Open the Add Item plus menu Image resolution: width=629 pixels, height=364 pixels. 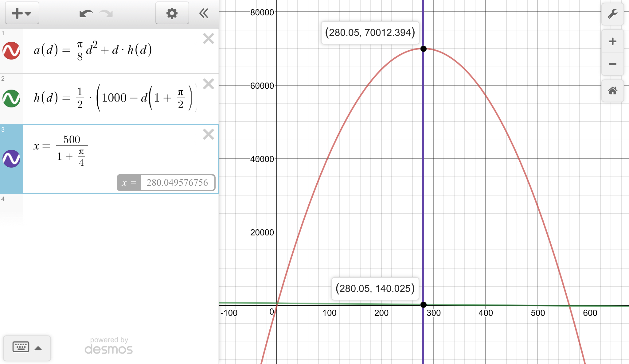[22, 13]
